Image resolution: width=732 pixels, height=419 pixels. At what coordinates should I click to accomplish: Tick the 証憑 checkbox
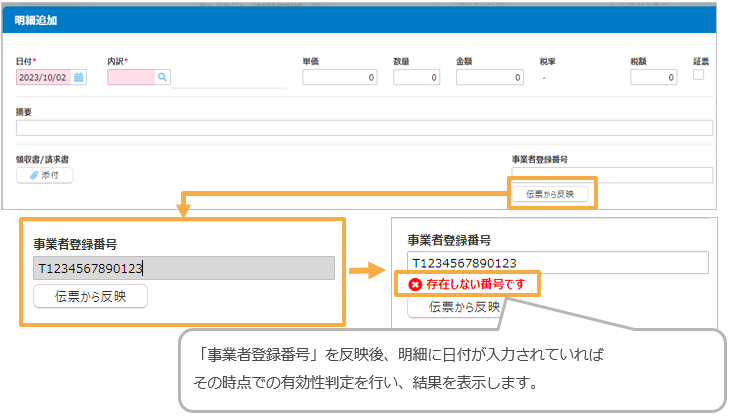point(699,75)
